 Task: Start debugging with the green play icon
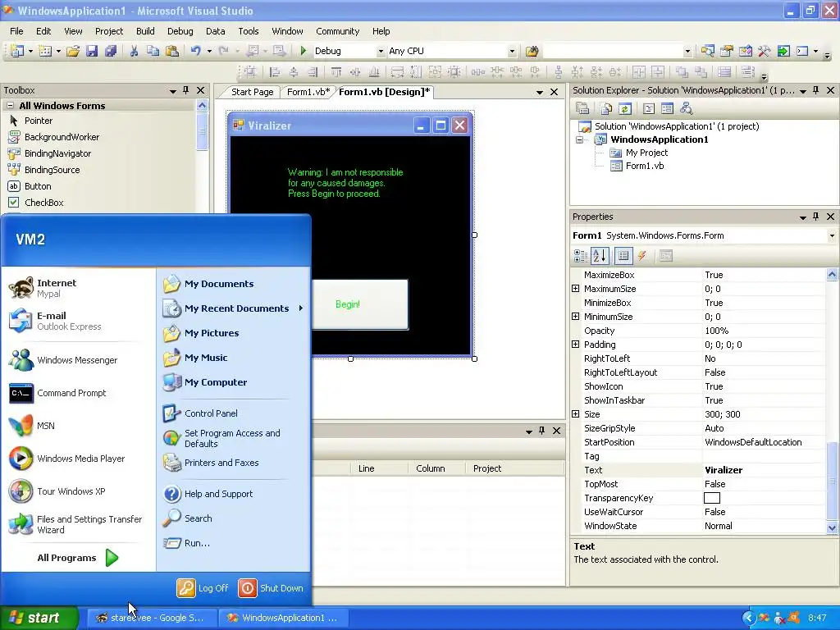click(x=304, y=51)
